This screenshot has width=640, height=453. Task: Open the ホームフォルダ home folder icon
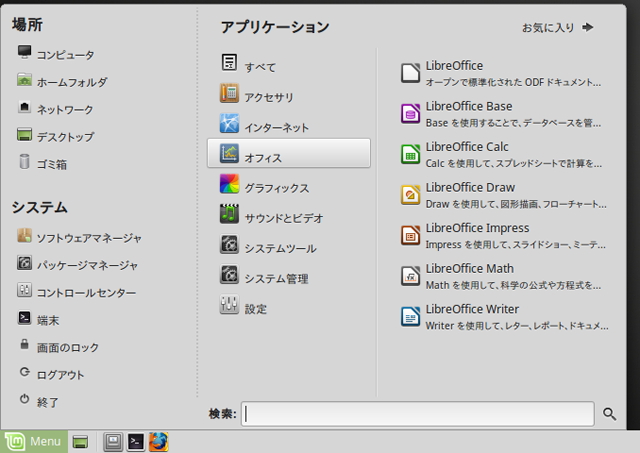pos(24,80)
